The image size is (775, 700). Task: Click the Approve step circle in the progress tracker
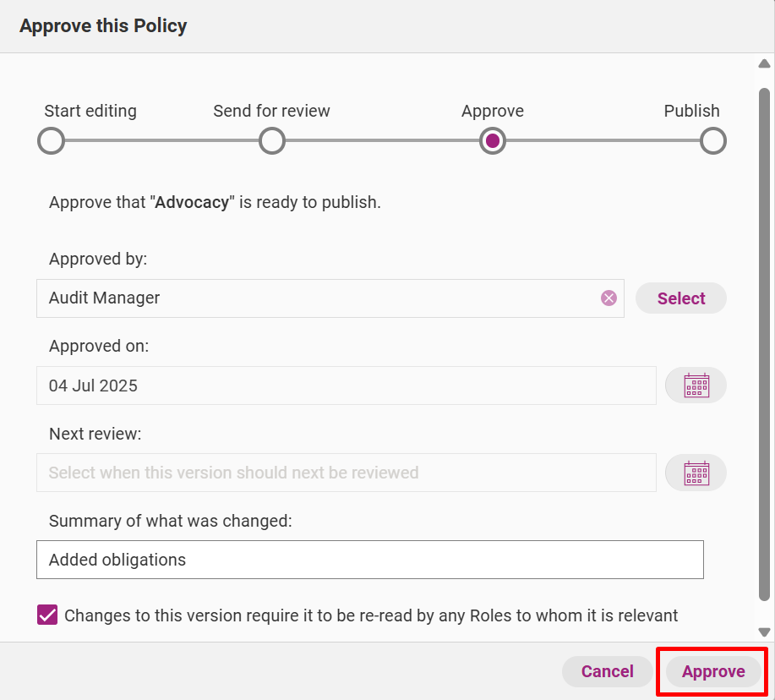[492, 141]
